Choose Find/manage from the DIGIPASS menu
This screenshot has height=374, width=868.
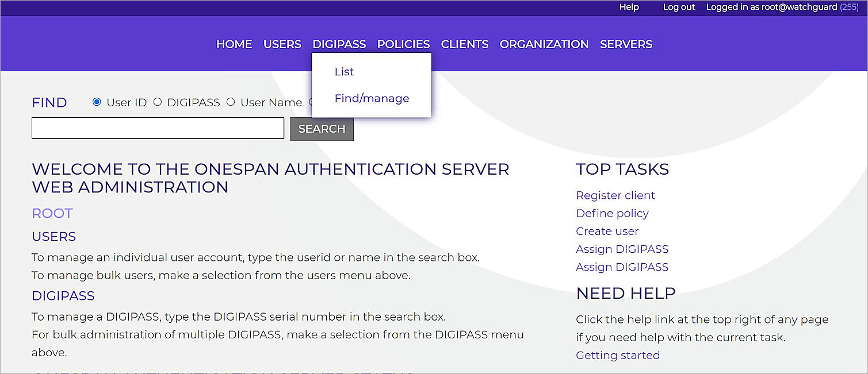point(372,98)
